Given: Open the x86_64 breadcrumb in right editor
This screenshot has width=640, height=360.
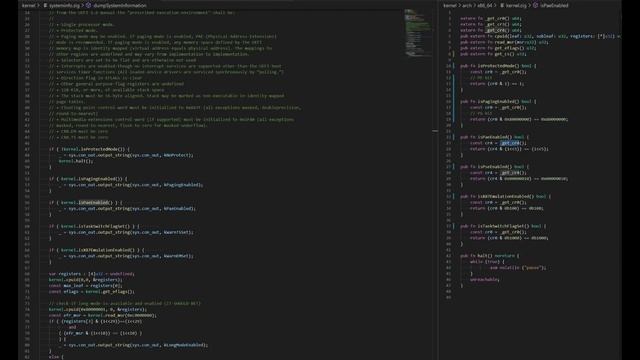Looking at the screenshot, I should coord(484,5).
